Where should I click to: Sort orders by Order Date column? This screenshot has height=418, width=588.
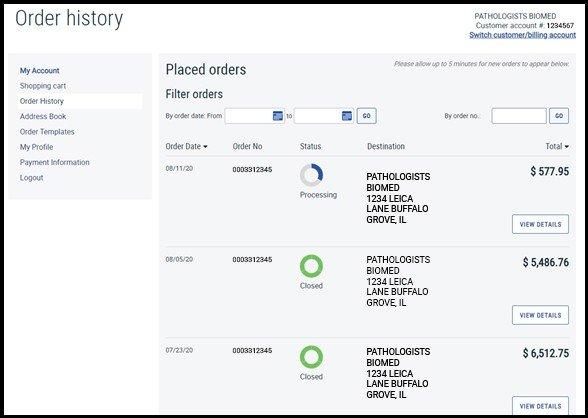pyautogui.click(x=186, y=146)
